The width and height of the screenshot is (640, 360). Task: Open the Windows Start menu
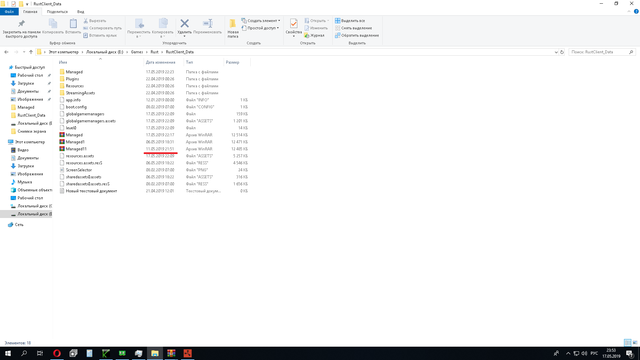click(8, 353)
